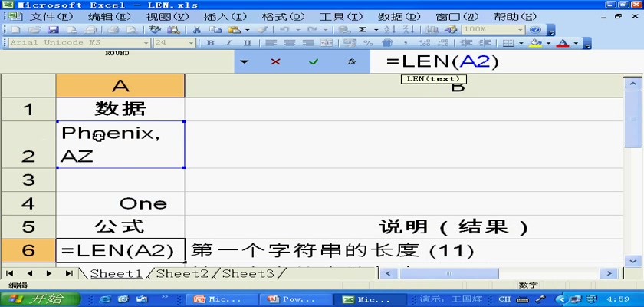
Task: Expand the font size 24 dropdown
Action: coord(191,43)
